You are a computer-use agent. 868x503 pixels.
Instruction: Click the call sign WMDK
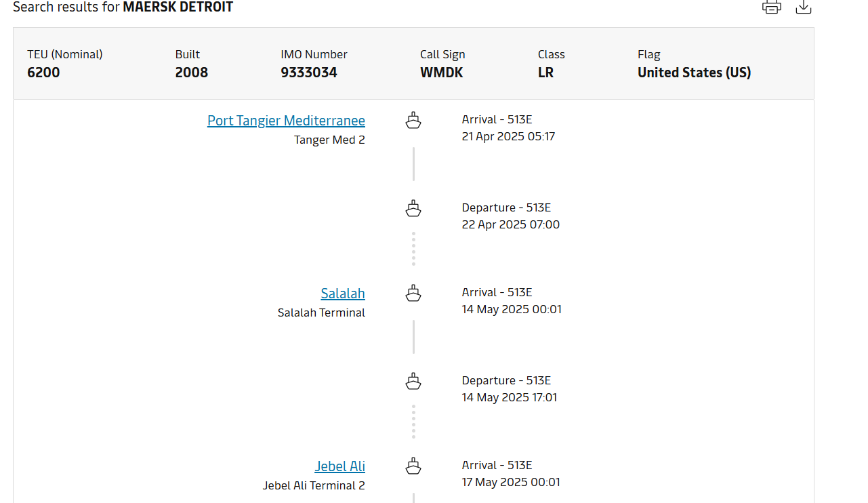tap(442, 73)
